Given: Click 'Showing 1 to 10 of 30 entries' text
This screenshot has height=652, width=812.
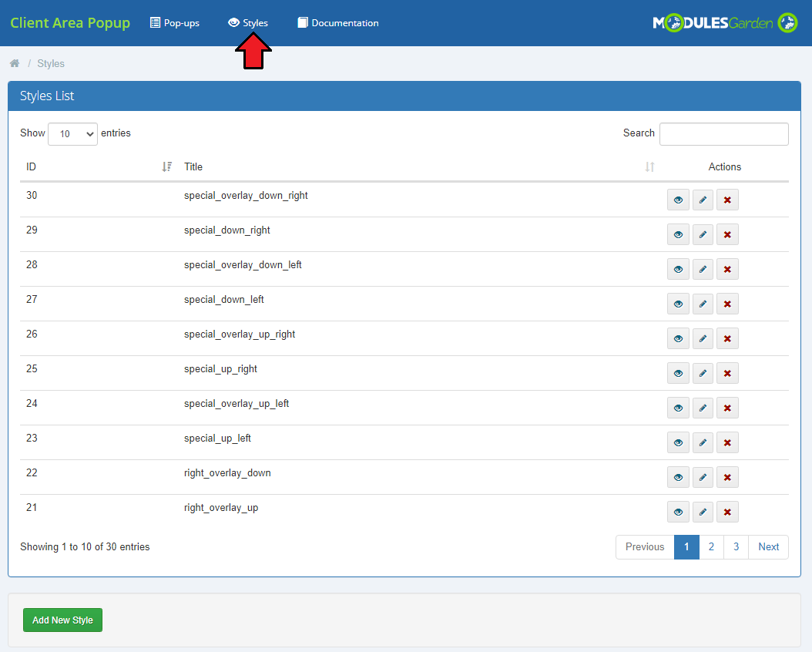Looking at the screenshot, I should (x=85, y=547).
